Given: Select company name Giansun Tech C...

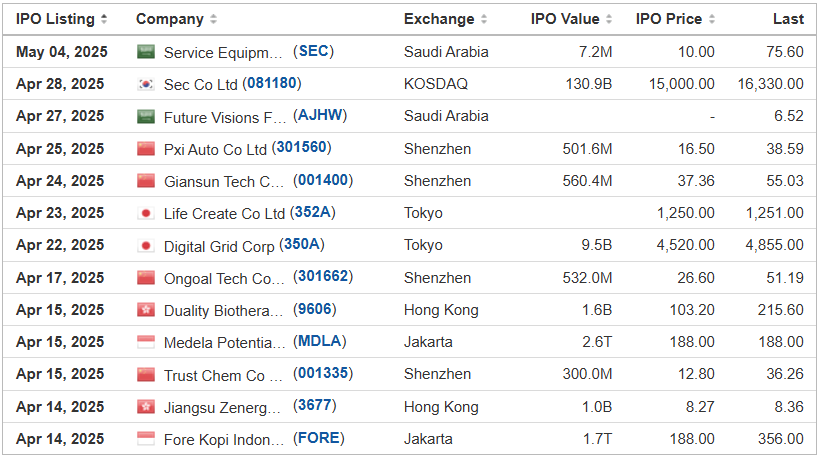Looking at the screenshot, I should 224,182.
